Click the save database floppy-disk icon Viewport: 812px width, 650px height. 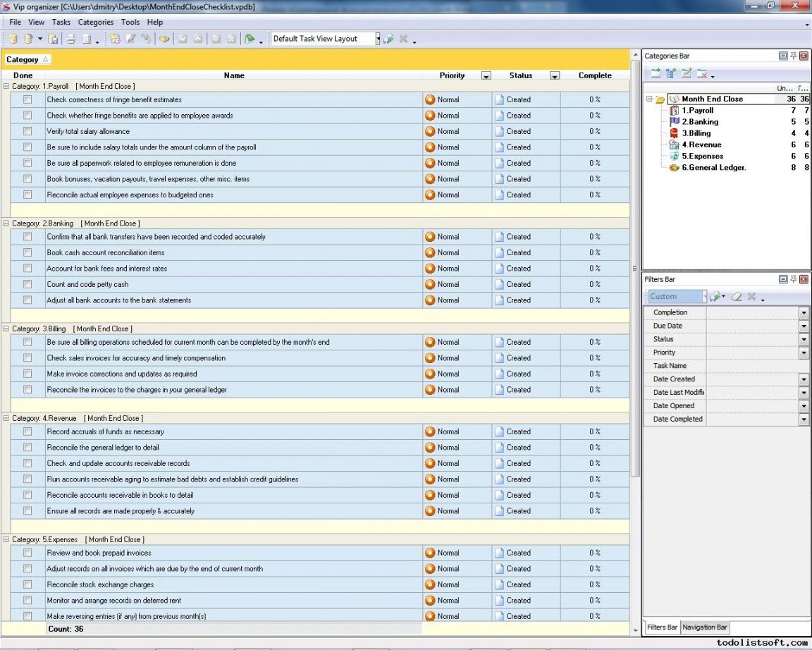54,39
